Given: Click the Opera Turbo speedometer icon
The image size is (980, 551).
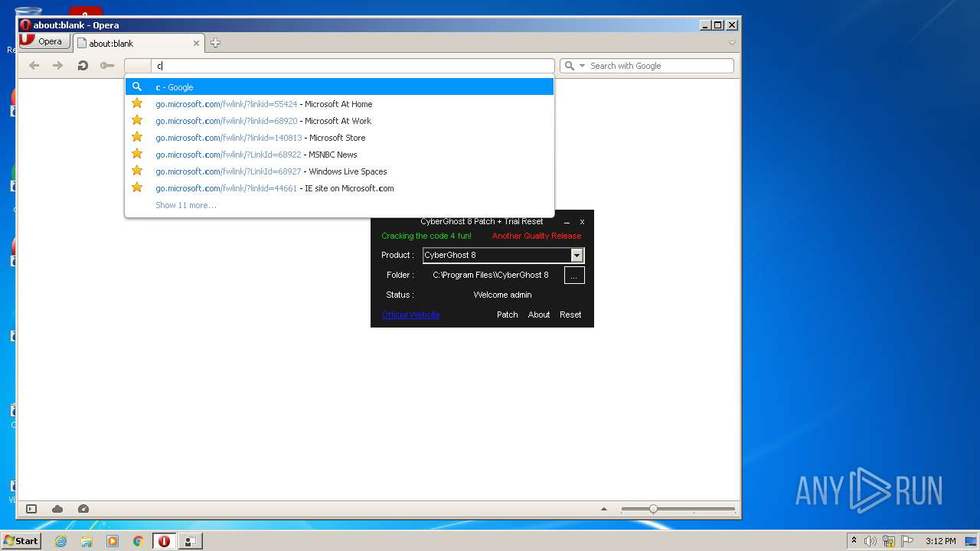Looking at the screenshot, I should click(83, 509).
